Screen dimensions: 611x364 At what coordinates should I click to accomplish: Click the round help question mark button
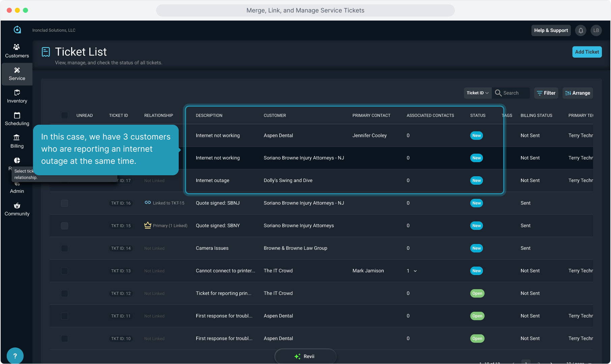pyautogui.click(x=15, y=356)
